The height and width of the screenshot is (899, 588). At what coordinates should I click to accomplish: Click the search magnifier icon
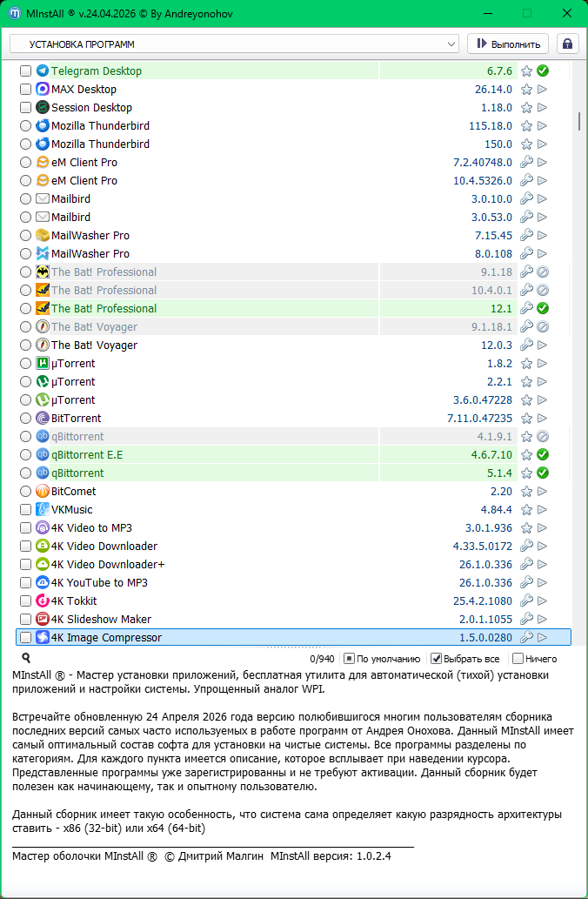click(26, 659)
